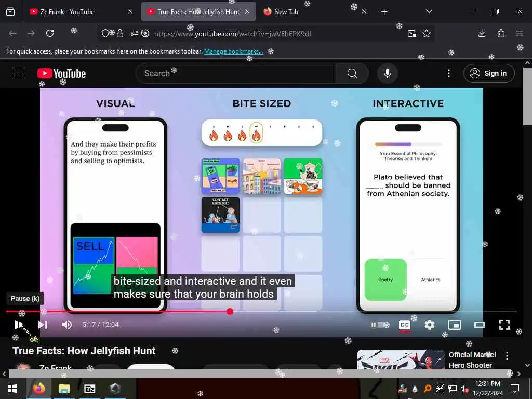Click the Official Marvel Hero Shooter title

pos(472,360)
